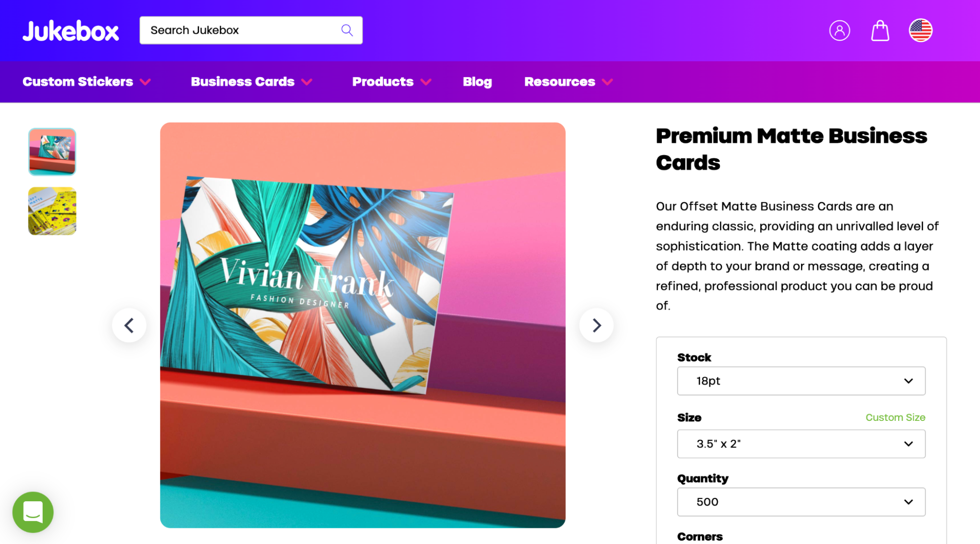The height and width of the screenshot is (544, 980).
Task: Expand the Size 3.5" x 2" dropdown
Action: [801, 443]
